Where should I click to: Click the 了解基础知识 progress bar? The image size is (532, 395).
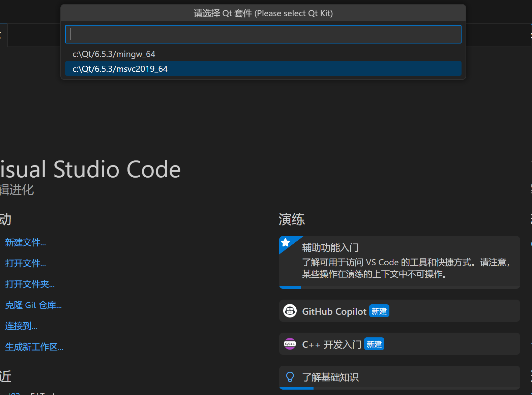pos(400,388)
